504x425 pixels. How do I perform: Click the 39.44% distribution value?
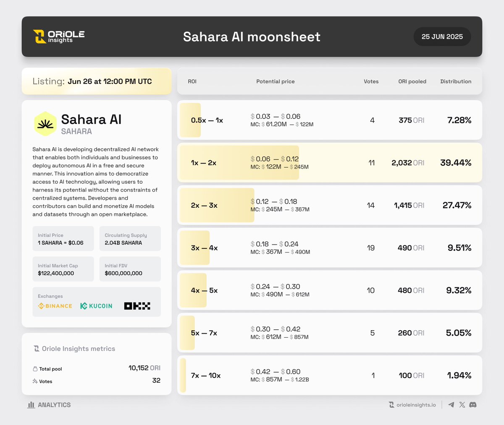456,163
